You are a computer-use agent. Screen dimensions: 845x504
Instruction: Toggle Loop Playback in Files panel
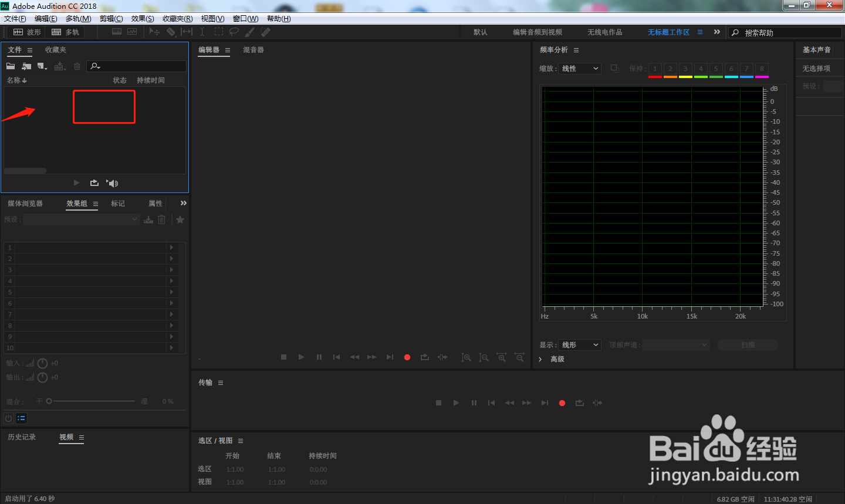pyautogui.click(x=94, y=183)
